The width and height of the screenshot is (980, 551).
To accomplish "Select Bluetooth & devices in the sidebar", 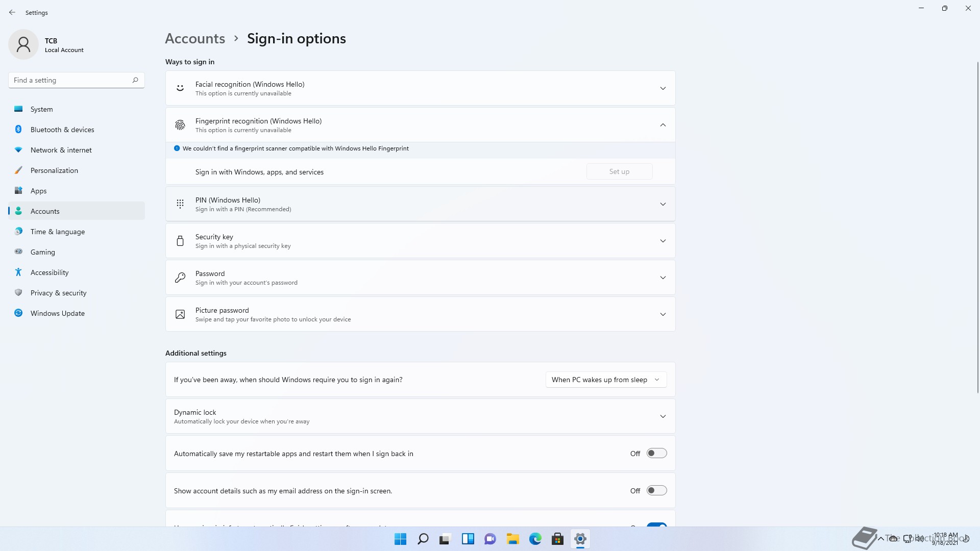I will coord(77,130).
